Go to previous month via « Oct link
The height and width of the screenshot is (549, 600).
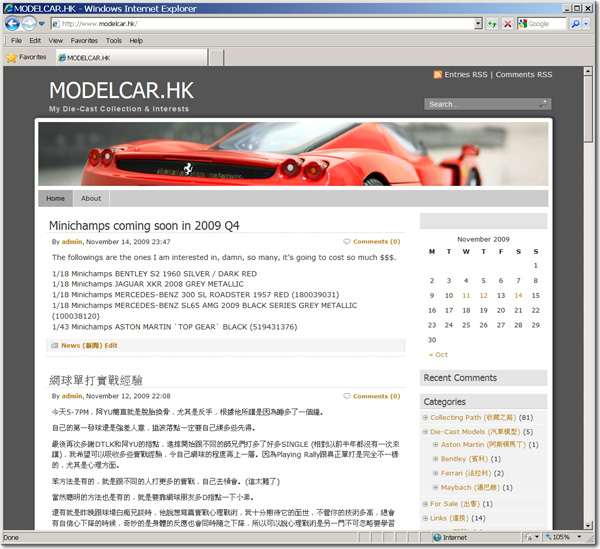439,355
